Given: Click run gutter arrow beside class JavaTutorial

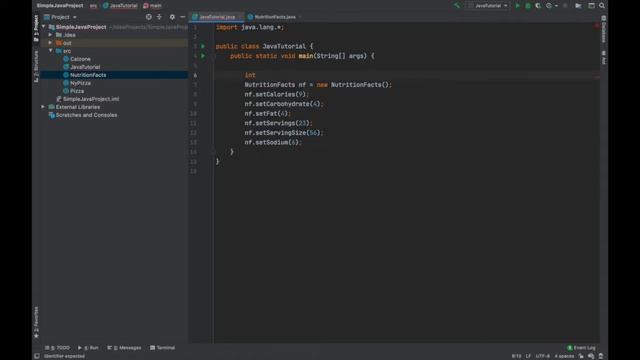Looking at the screenshot, I should pos(203,46).
